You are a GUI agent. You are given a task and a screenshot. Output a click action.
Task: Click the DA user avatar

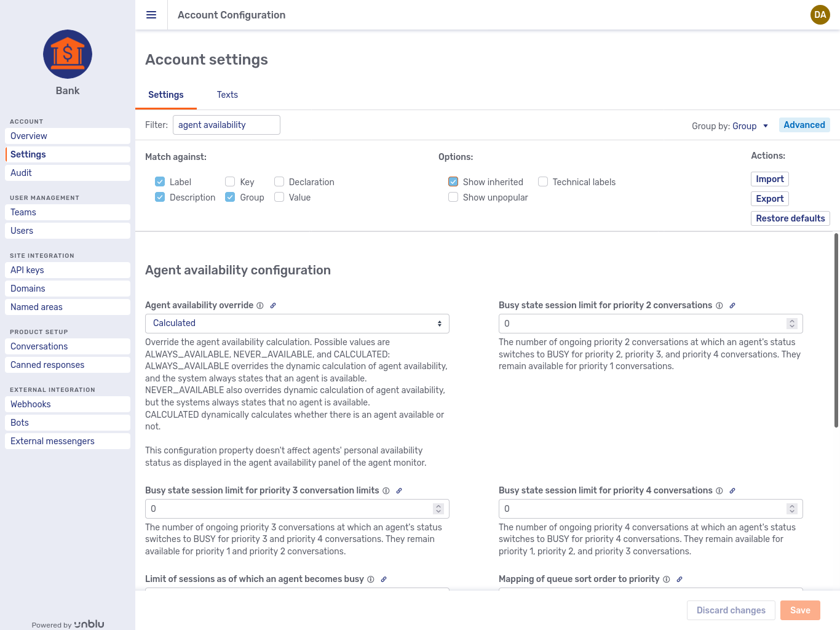820,15
